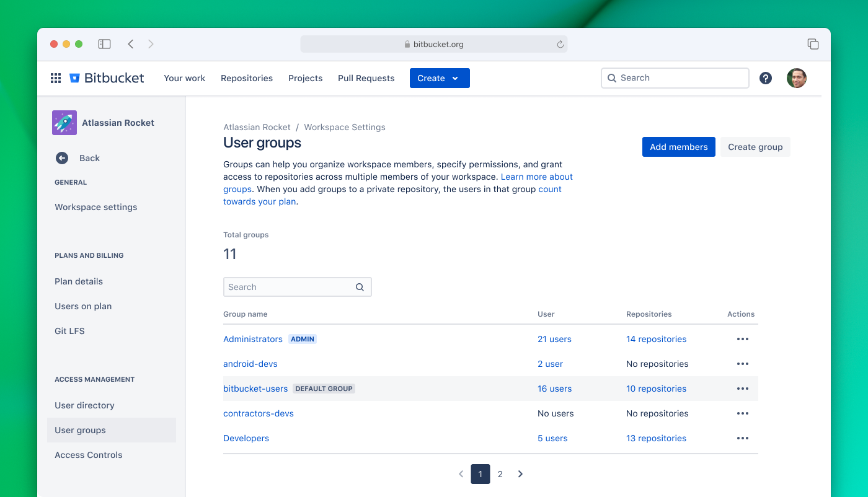Viewport: 868px width, 497px height.
Task: Click the Back arrow icon in sidebar
Action: point(62,158)
